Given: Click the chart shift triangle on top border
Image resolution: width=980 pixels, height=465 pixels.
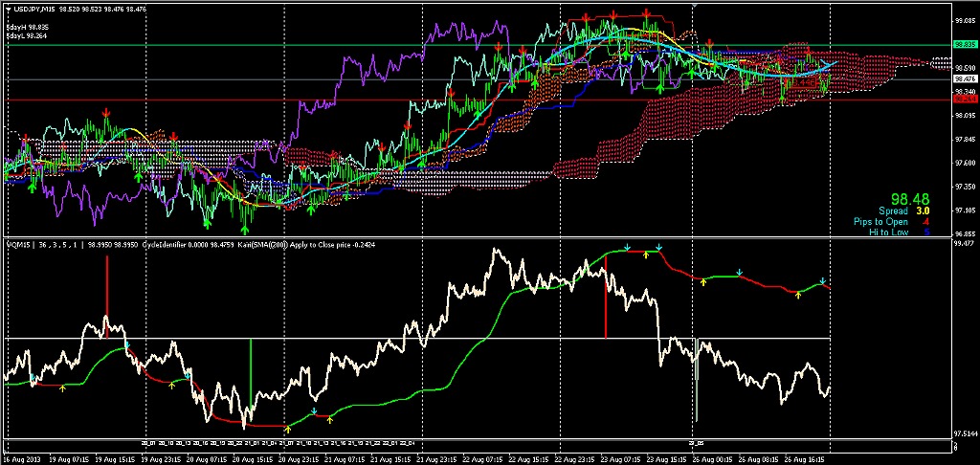Looking at the screenshot, I should 695,5.
